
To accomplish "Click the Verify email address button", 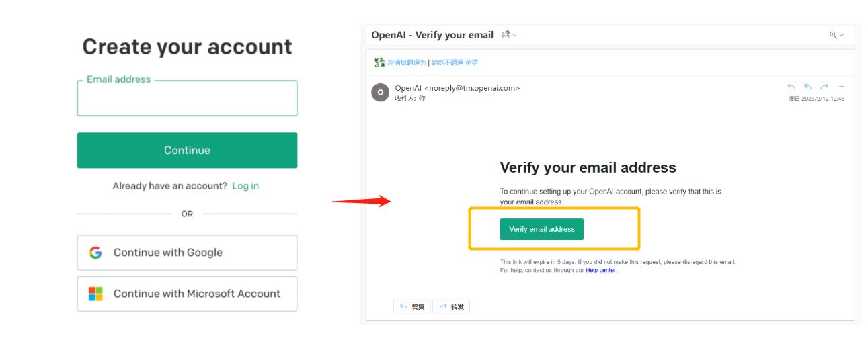I will (x=542, y=229).
